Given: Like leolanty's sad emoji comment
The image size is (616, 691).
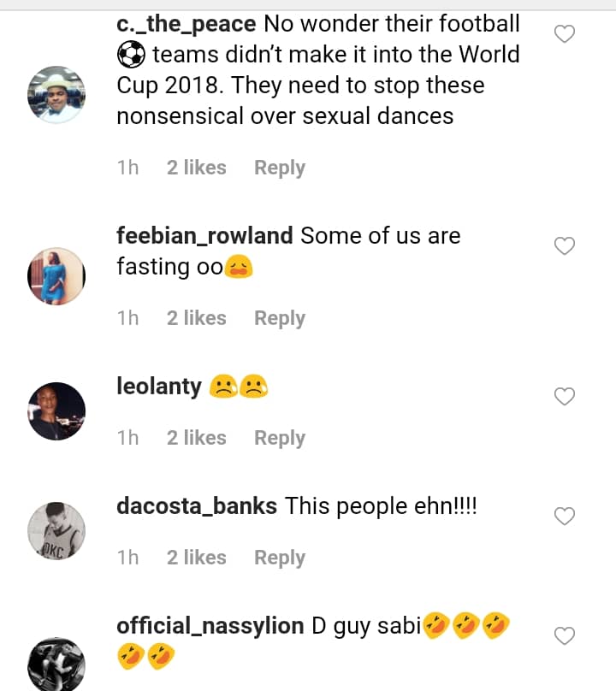Looking at the screenshot, I should (x=565, y=397).
